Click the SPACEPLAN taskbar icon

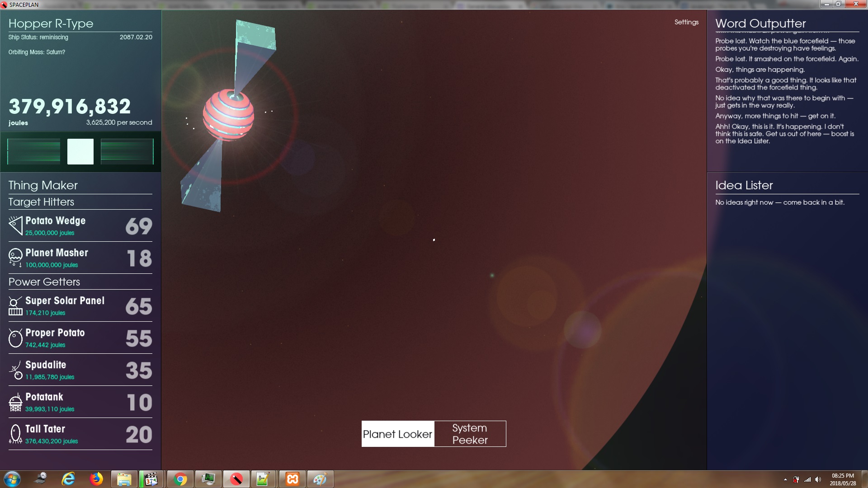236,479
